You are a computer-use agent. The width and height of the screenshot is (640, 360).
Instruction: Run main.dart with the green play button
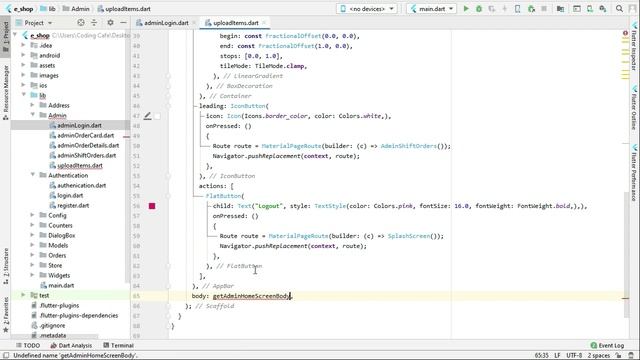tap(466, 9)
